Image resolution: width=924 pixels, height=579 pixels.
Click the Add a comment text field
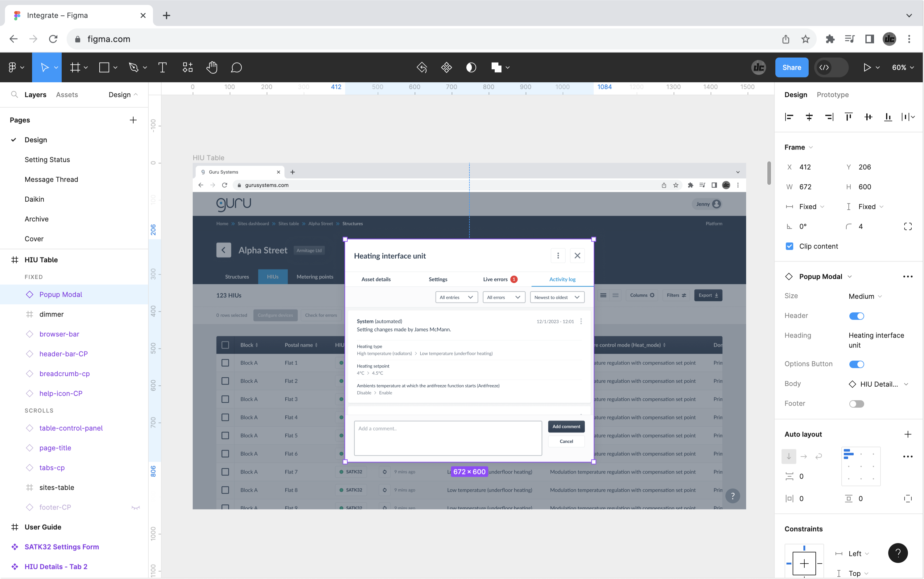coord(448,438)
